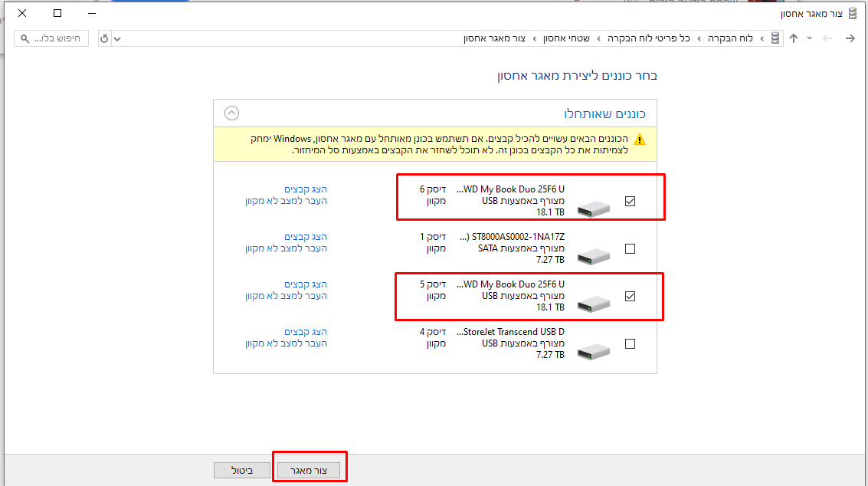Click the Up one level arrow
Image resolution: width=868 pixels, height=486 pixels.
[794, 38]
